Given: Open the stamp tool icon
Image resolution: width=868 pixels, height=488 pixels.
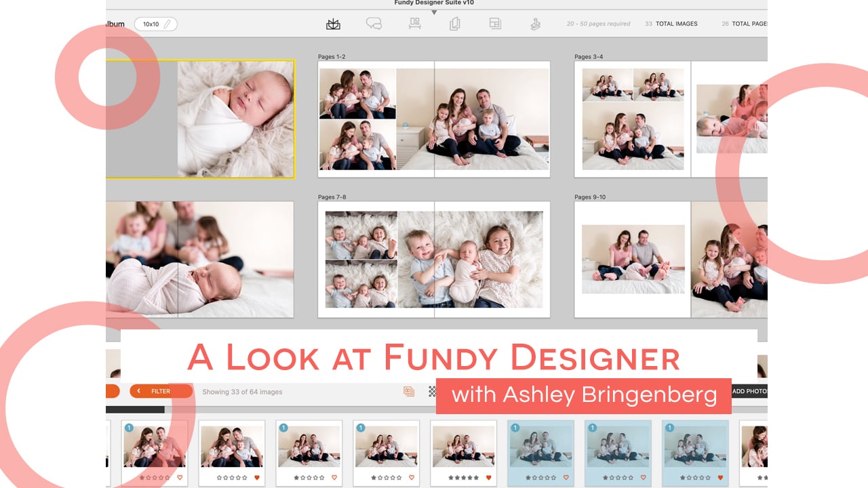Looking at the screenshot, I should click(x=535, y=24).
